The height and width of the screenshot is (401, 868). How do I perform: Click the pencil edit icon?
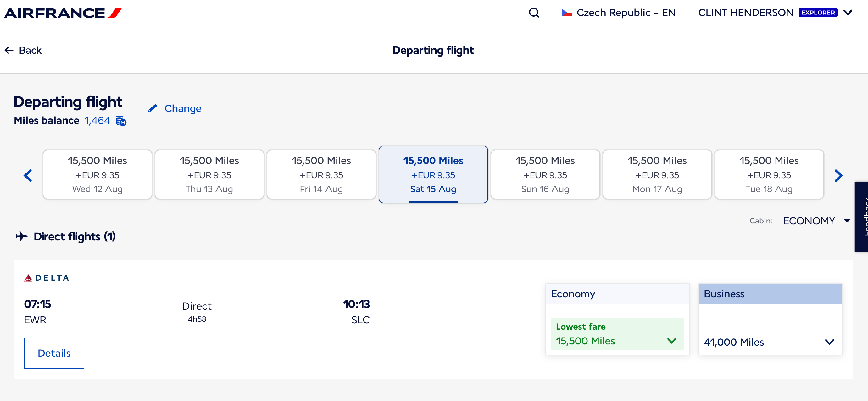click(153, 108)
